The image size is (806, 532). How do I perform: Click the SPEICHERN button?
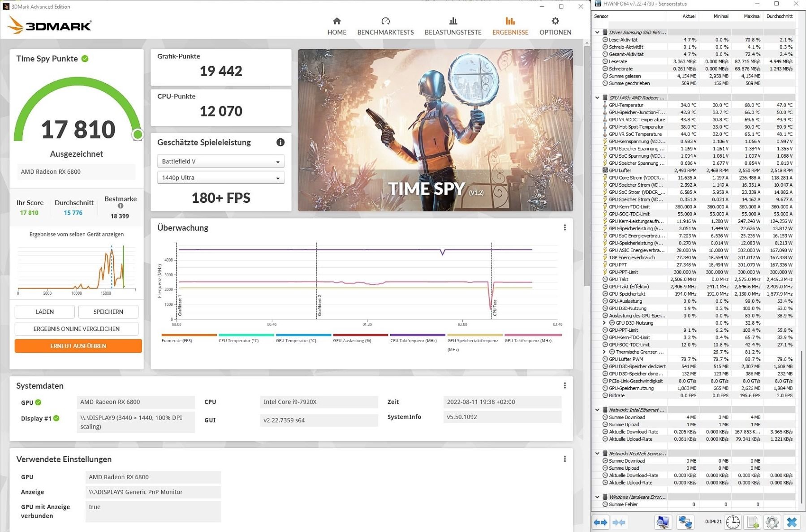click(x=108, y=312)
